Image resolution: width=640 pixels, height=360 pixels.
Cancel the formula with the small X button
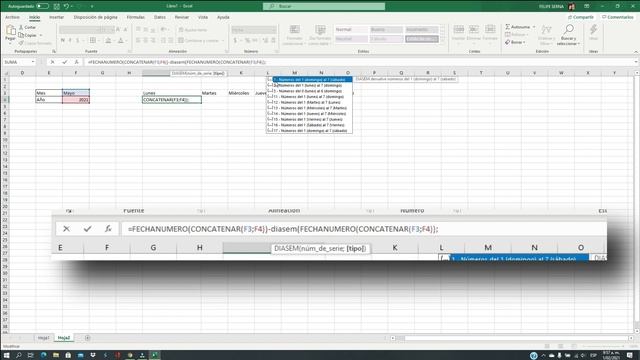pos(52,62)
